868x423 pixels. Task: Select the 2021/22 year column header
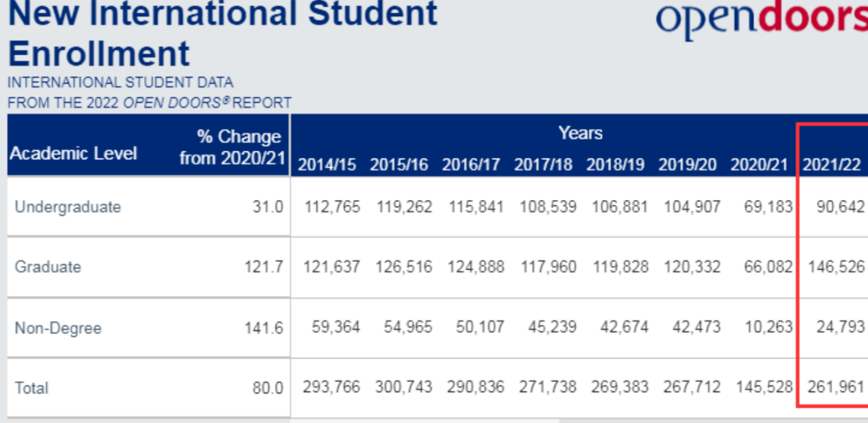[832, 165]
